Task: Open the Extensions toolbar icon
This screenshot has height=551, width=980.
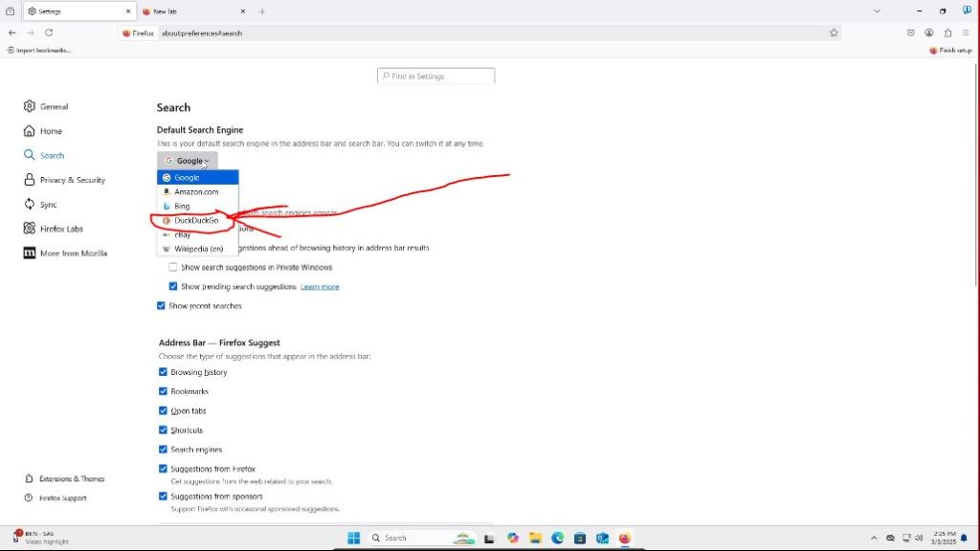Action: (x=948, y=33)
